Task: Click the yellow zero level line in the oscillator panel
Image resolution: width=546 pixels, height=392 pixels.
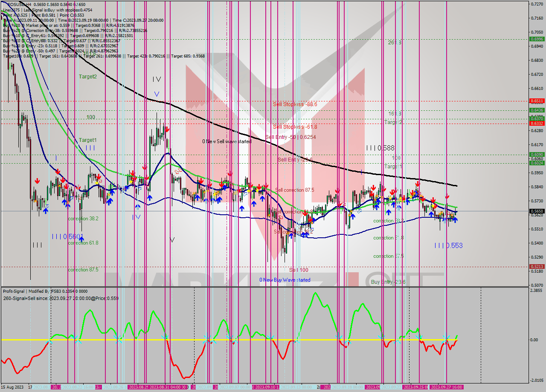Action: (171, 340)
